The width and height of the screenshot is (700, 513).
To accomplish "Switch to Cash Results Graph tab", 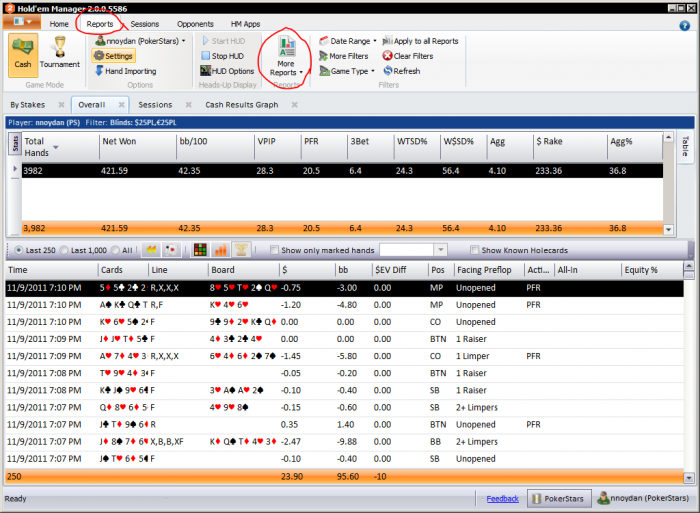I will pyautogui.click(x=242, y=104).
